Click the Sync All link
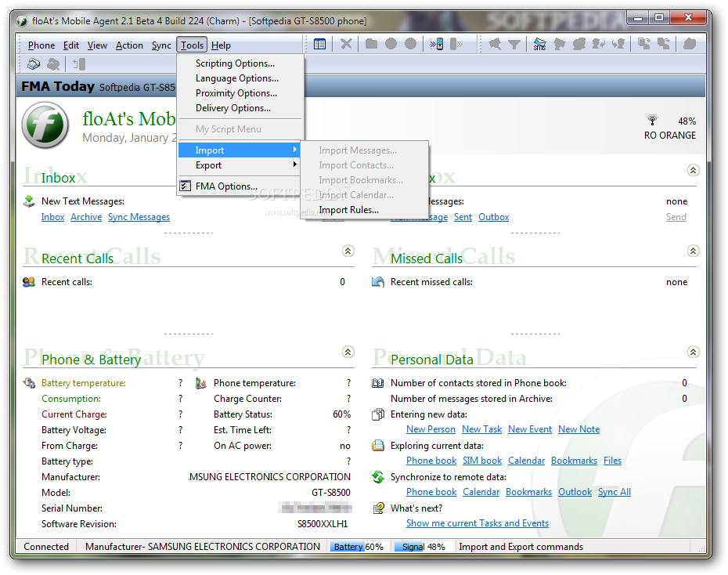The width and height of the screenshot is (728, 575). (x=614, y=492)
